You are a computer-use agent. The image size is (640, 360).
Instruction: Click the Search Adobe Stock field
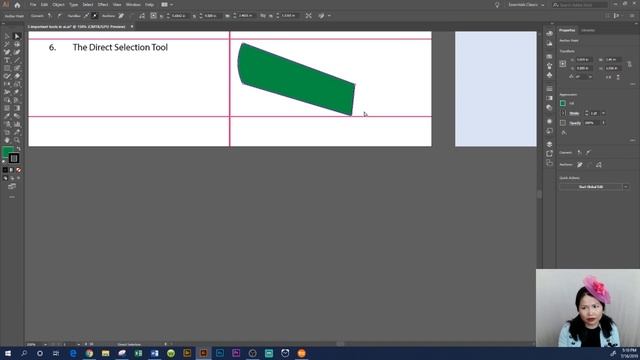[x=580, y=5]
